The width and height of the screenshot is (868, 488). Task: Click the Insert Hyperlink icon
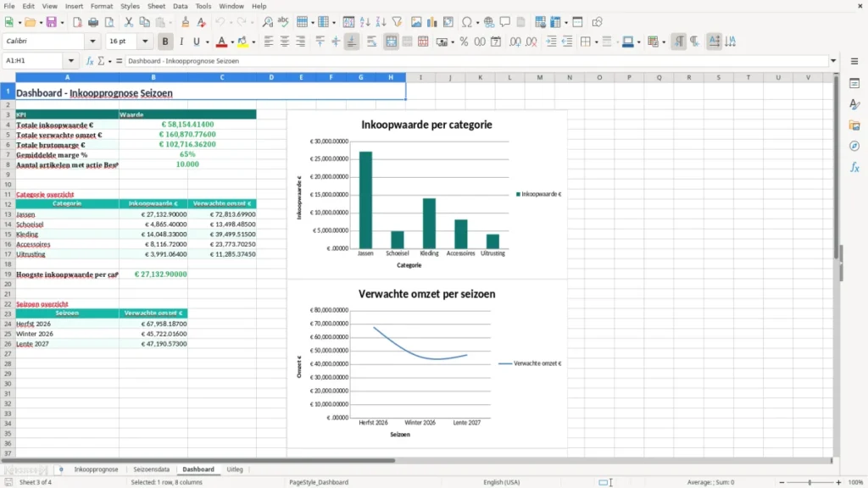point(489,22)
